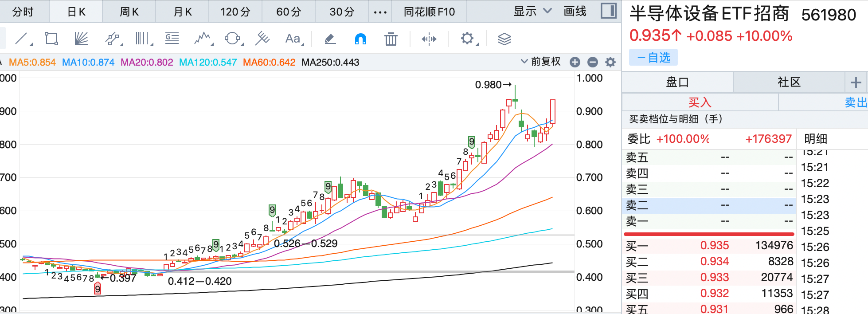Image resolution: width=868 pixels, height=314 pixels.
Task: Click the MA60:0.642 indicator label
Action: tap(269, 63)
